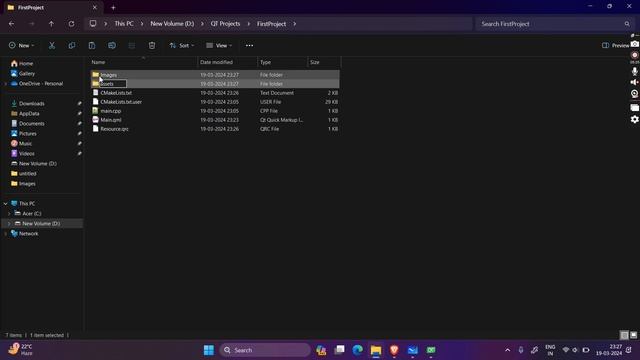Launch Brave browser from the taskbar

coord(394,350)
